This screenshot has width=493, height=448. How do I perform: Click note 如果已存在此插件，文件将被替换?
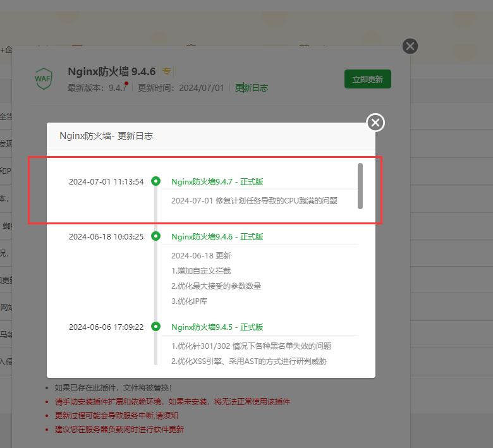click(113, 387)
